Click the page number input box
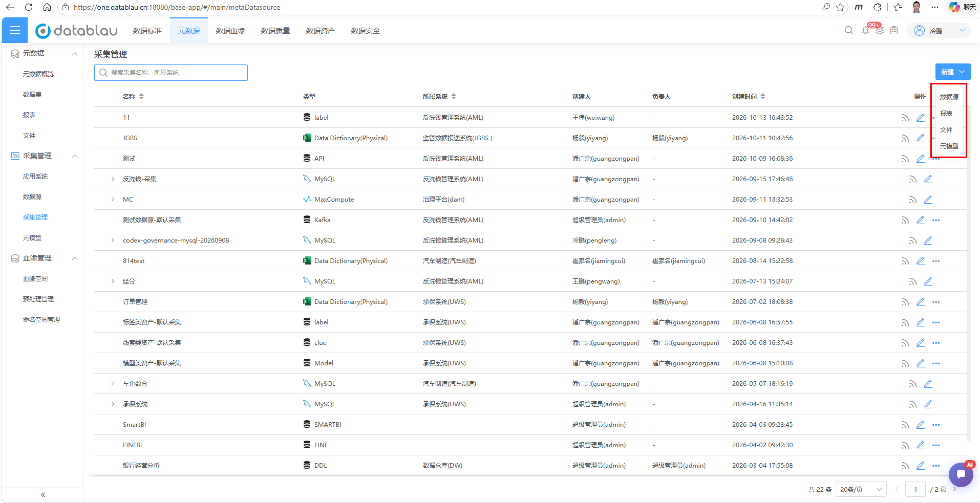The image size is (980, 503). click(x=915, y=490)
